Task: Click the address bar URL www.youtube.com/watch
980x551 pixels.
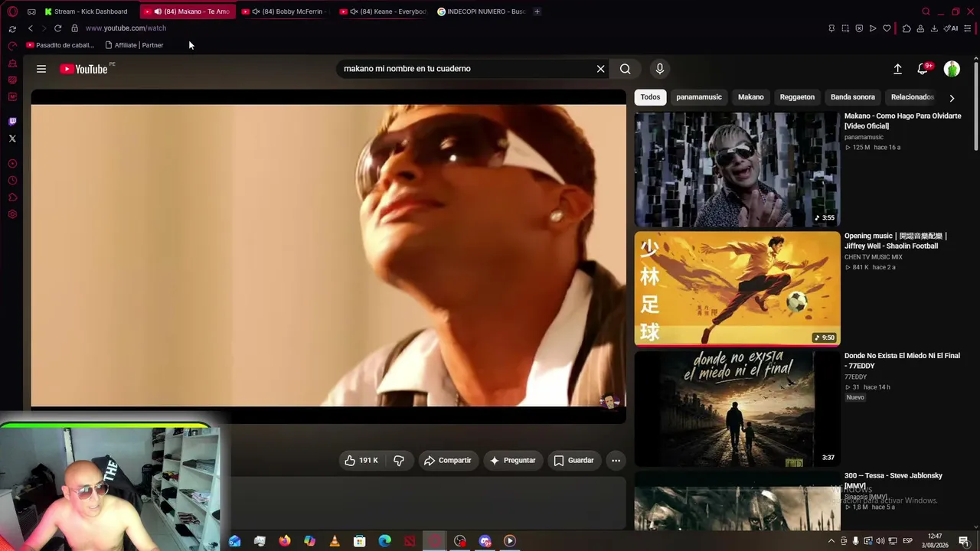Action: click(x=126, y=28)
